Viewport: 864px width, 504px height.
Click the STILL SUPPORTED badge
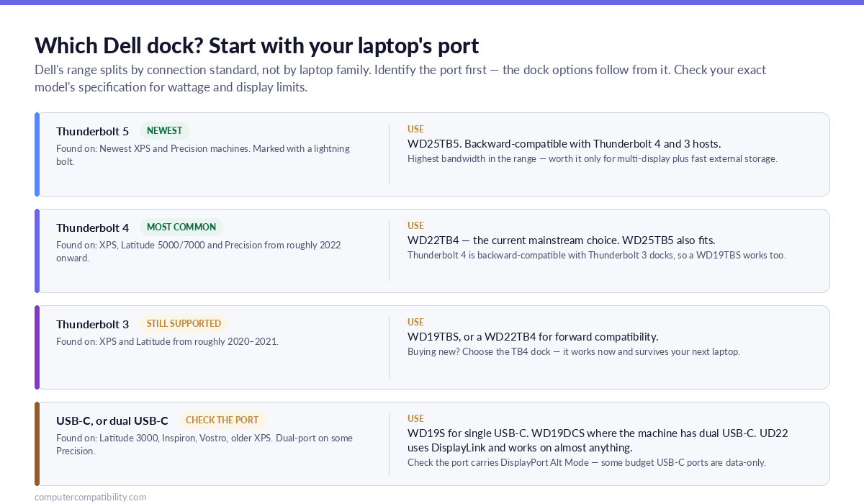[184, 324]
